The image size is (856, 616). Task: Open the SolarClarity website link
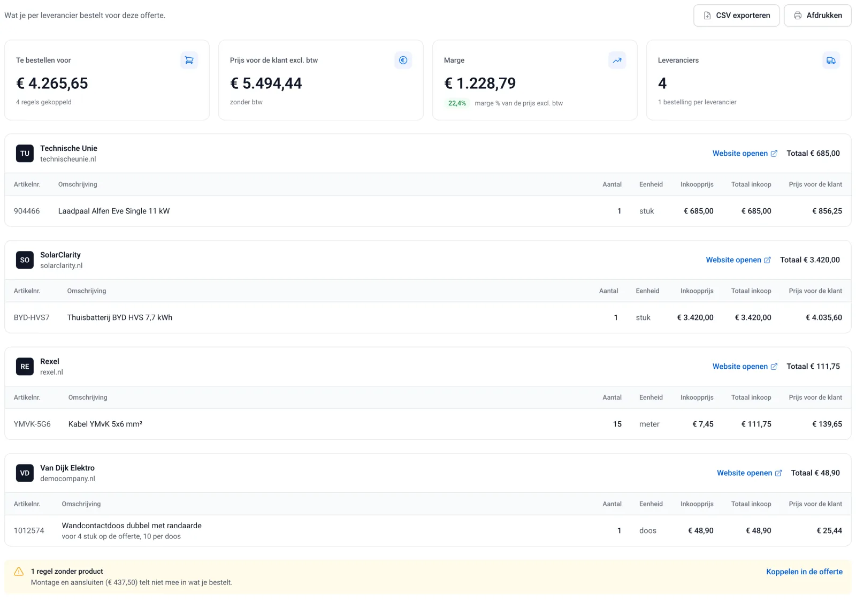click(738, 260)
